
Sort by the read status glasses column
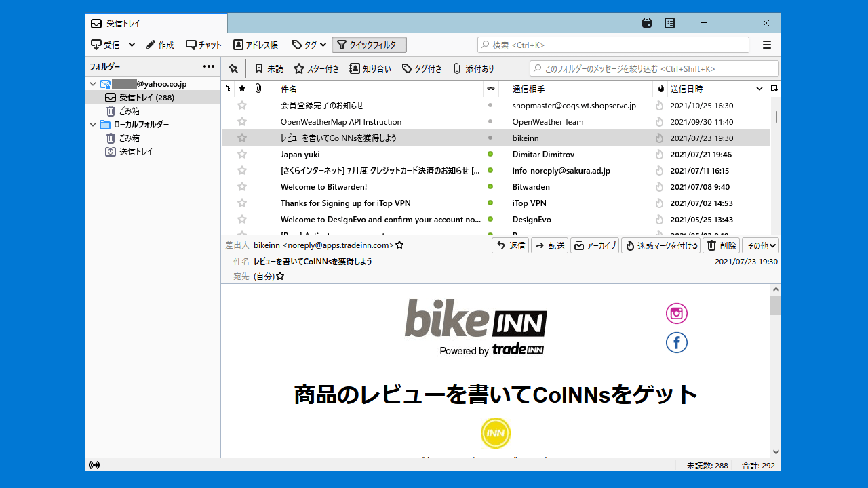(490, 89)
